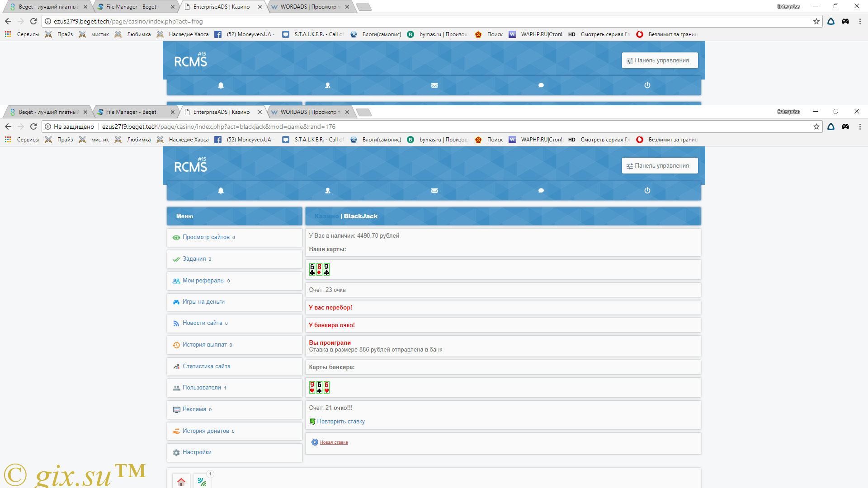Click Повторить ставку link
868x488 pixels.
[x=341, y=422]
